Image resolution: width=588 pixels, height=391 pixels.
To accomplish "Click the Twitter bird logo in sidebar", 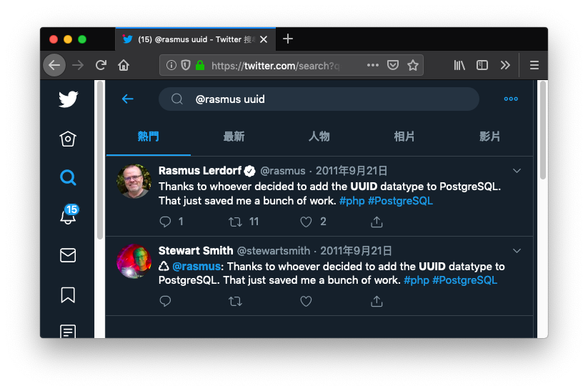I will (69, 99).
